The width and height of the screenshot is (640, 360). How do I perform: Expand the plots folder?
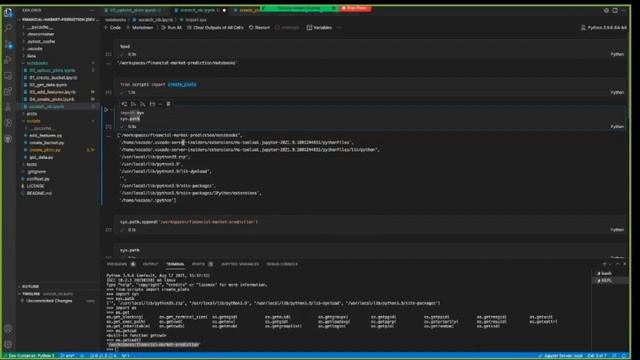[31, 114]
